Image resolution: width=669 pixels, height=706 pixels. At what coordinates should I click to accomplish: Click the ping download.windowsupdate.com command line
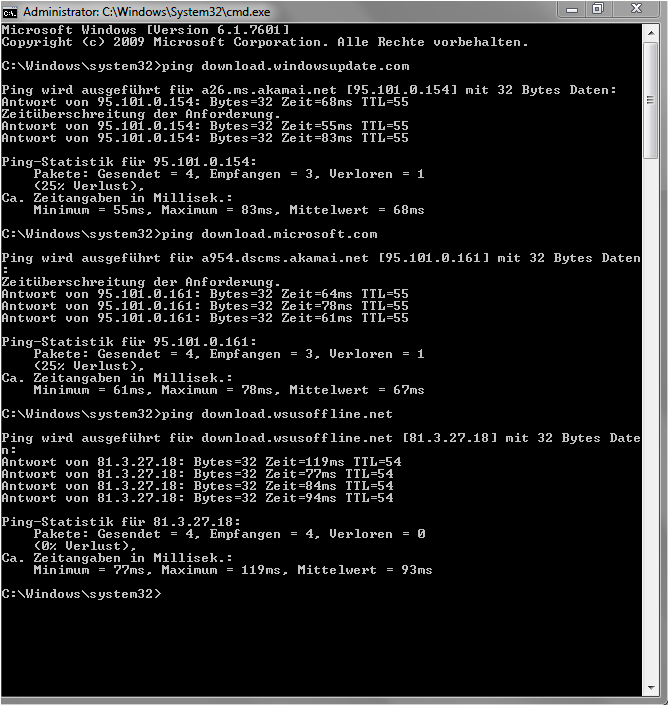click(x=205, y=66)
